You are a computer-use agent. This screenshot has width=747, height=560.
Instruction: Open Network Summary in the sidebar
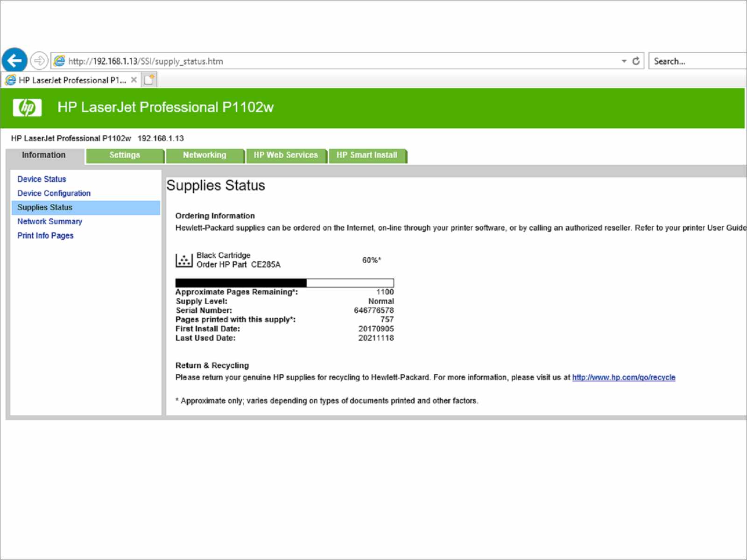[x=49, y=222]
